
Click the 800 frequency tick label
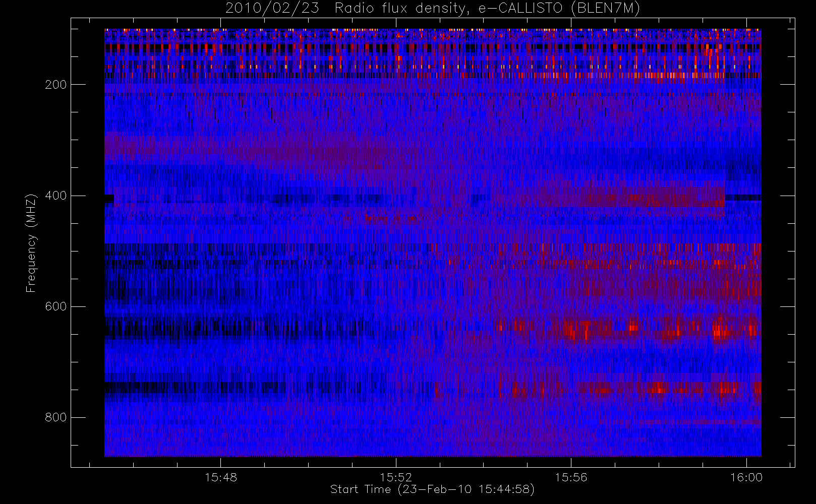click(x=55, y=417)
